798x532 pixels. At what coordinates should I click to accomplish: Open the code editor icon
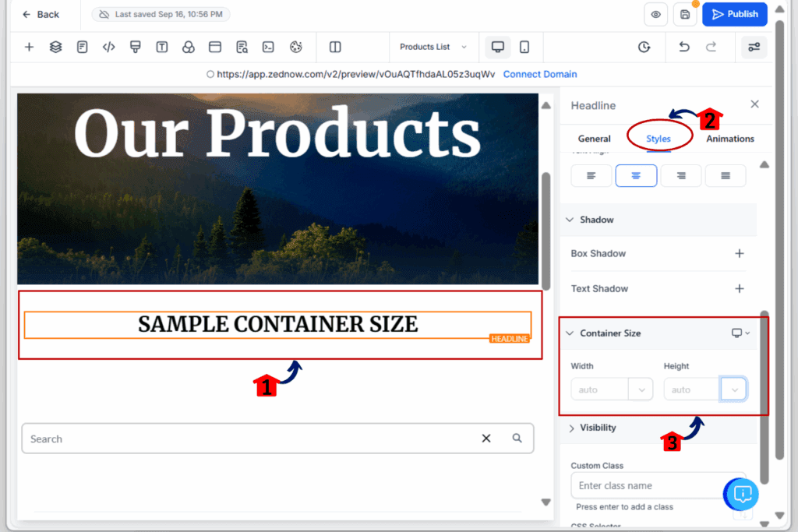click(108, 47)
